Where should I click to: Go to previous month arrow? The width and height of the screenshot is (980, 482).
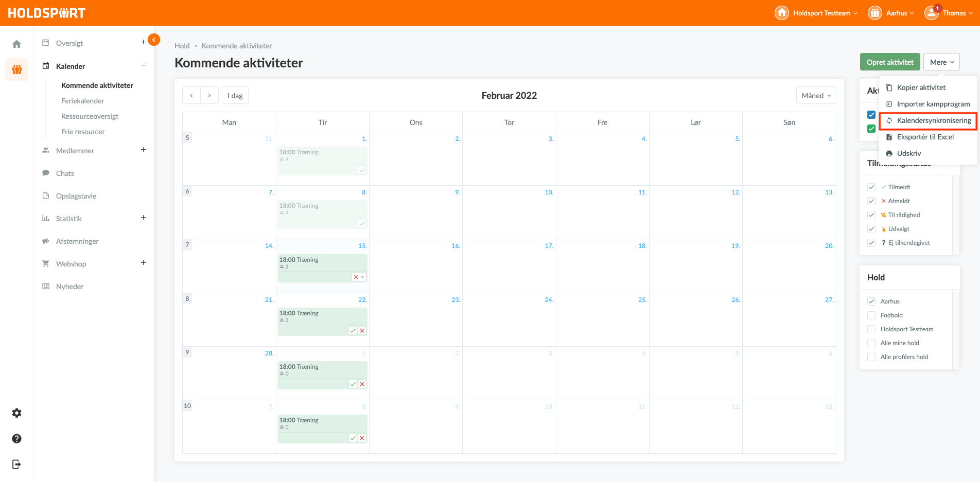tap(191, 96)
